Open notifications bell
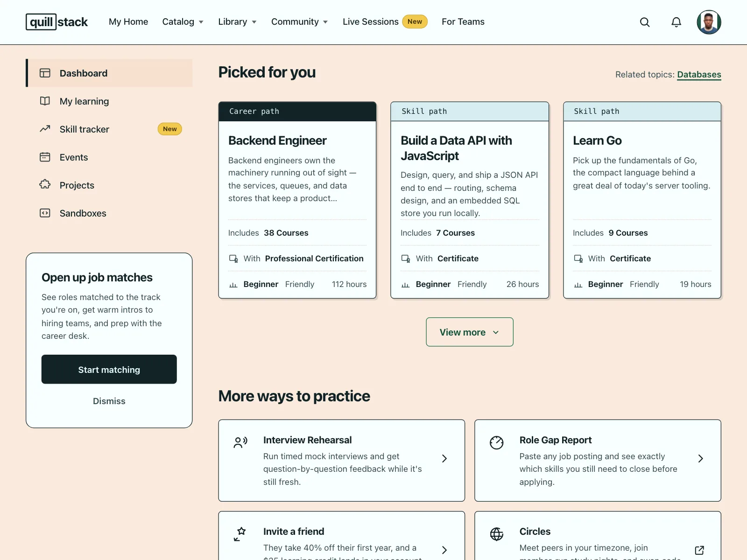 [676, 22]
